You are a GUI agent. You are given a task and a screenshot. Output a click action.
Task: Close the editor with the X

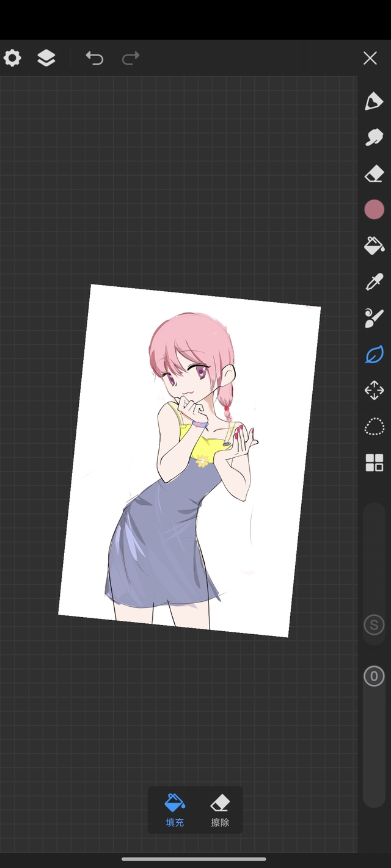(x=370, y=58)
